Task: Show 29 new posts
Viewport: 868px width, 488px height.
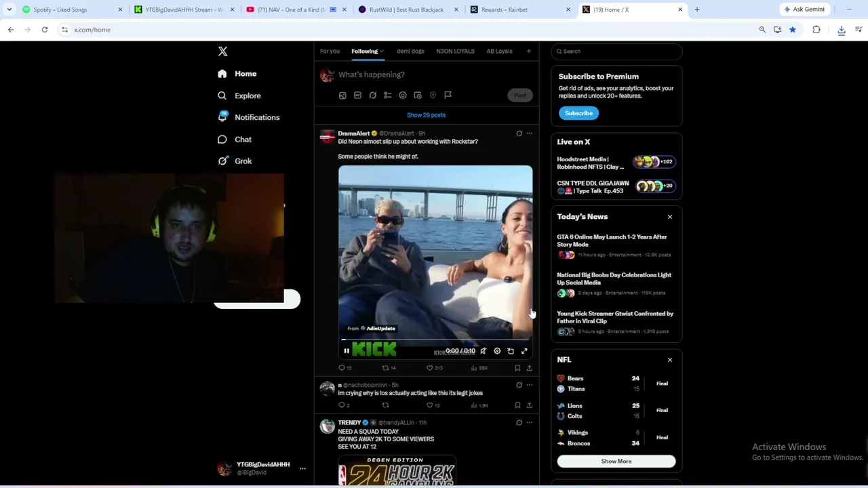Action: [x=427, y=115]
